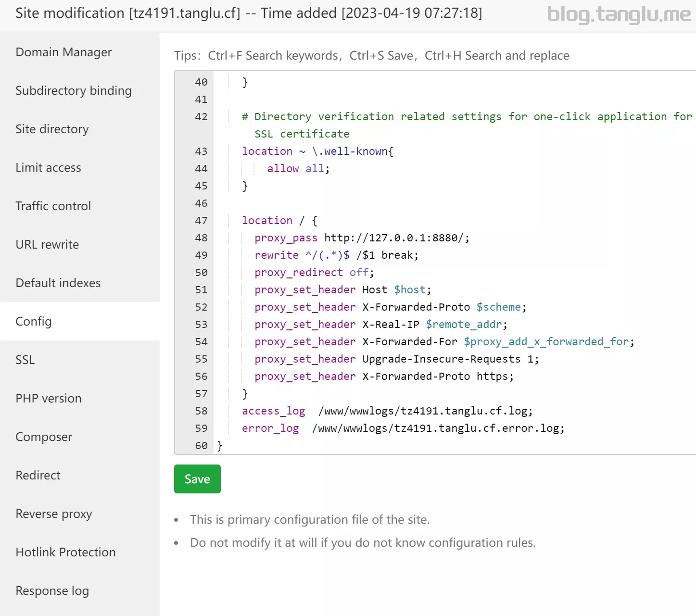The height and width of the screenshot is (616, 696).
Task: Go to URL rewrite tab
Action: tap(47, 244)
